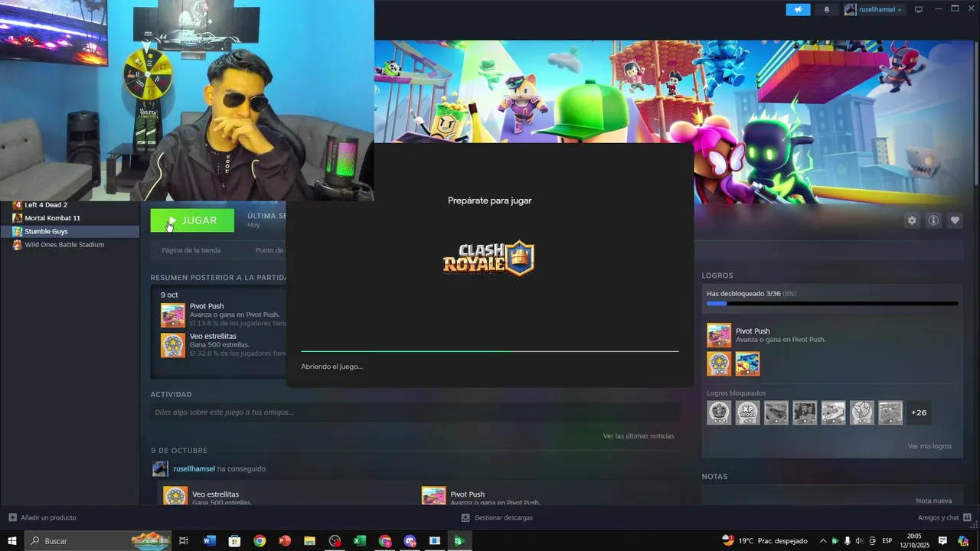Viewport: 980px width, 551px height.
Task: Click the green JUGAR play button
Action: point(192,220)
